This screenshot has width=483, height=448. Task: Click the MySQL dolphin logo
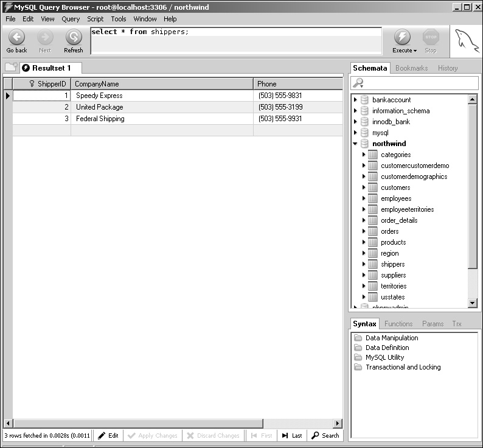tap(467, 41)
